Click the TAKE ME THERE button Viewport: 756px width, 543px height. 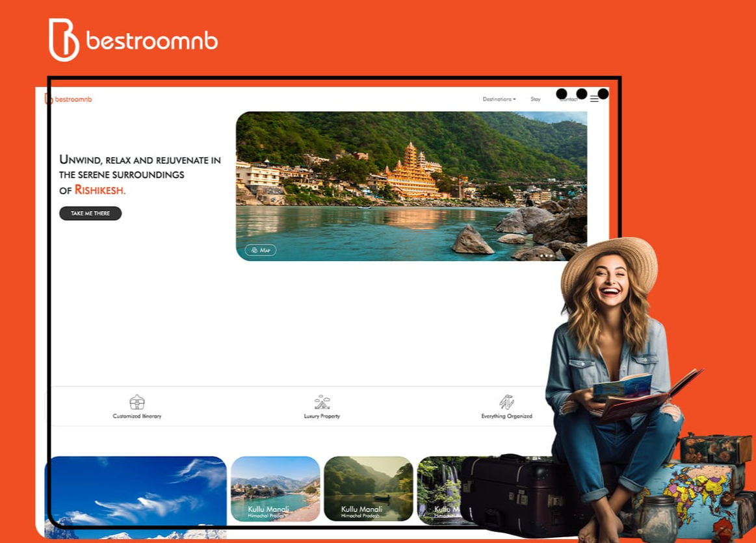point(90,213)
